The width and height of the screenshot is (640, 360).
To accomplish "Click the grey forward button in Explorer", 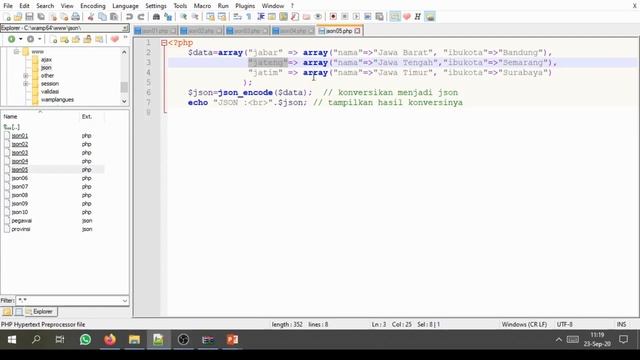I will (30, 39).
